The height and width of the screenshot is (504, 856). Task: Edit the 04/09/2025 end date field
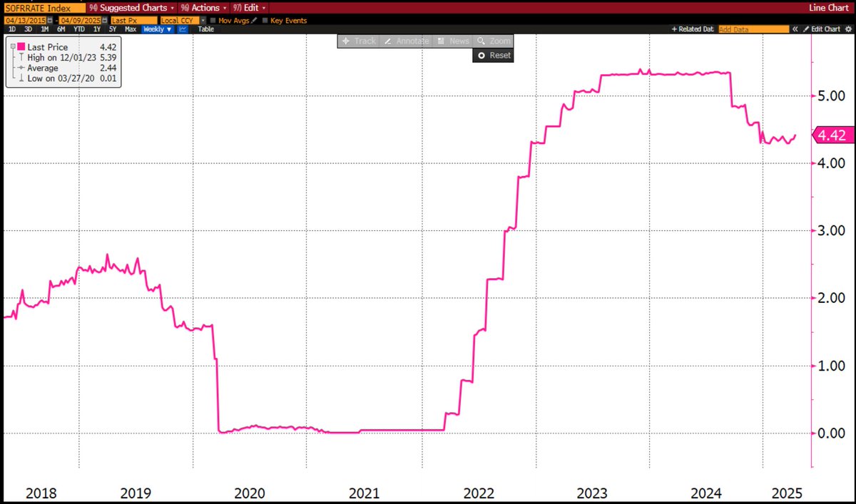point(80,21)
